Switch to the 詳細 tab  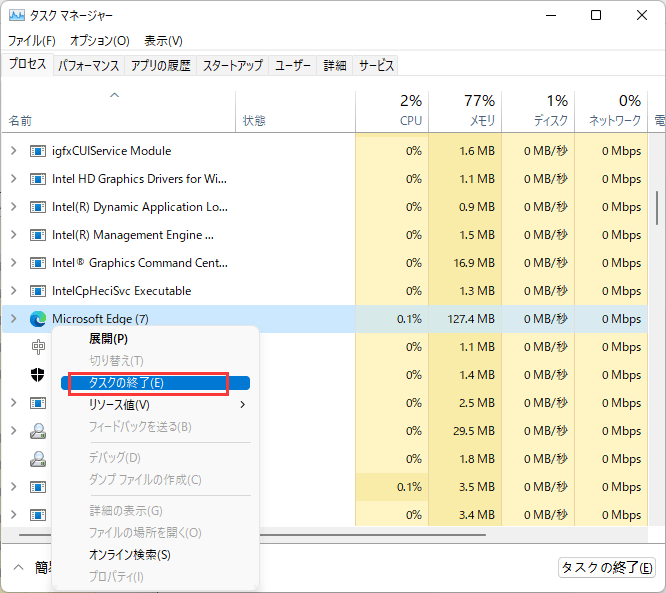click(335, 65)
